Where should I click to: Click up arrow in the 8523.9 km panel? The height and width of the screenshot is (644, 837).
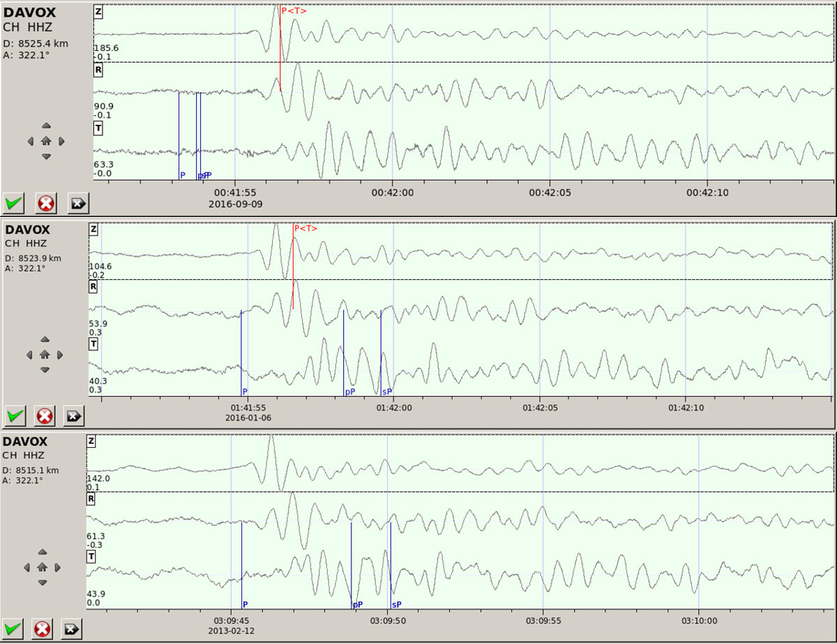click(45, 339)
